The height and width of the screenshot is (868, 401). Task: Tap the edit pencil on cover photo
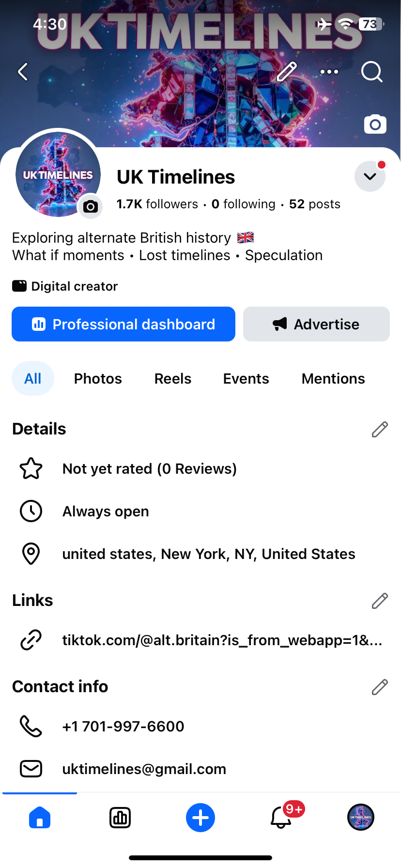tap(287, 72)
